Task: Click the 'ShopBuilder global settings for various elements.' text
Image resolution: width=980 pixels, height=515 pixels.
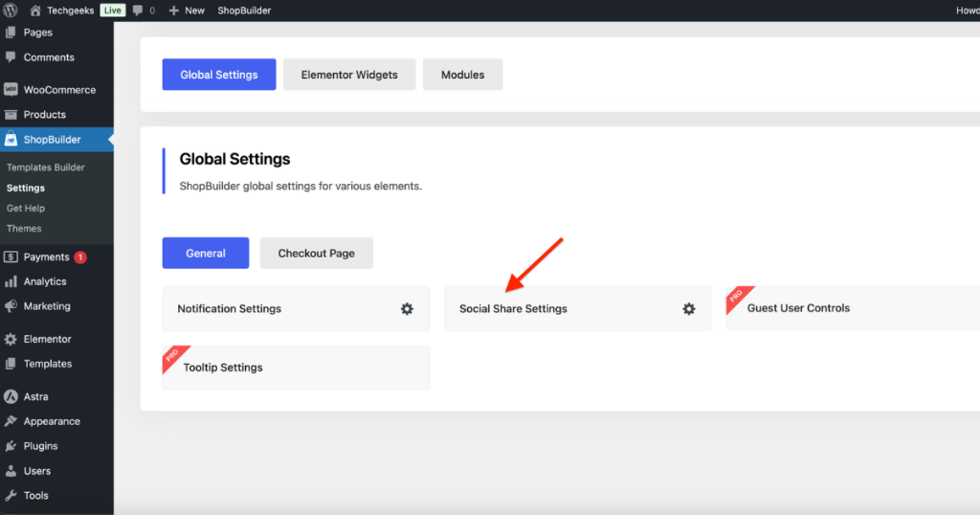Action: 301,187
